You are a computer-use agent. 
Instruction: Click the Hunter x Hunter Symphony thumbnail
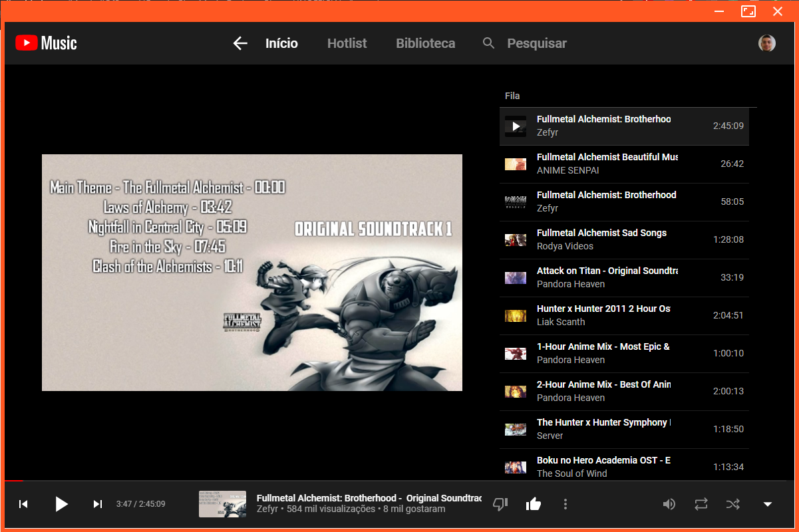coord(516,430)
